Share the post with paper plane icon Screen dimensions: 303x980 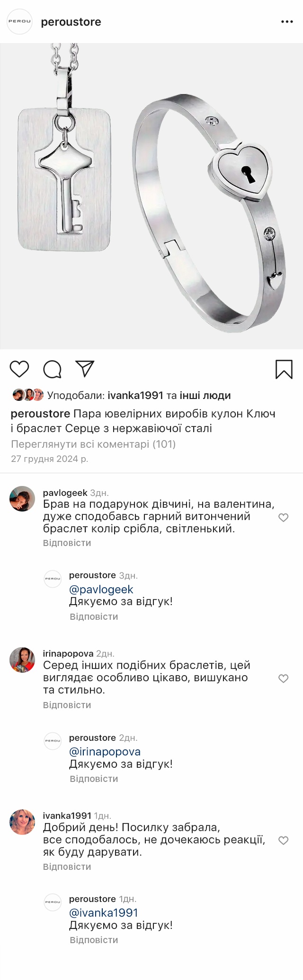tap(85, 369)
